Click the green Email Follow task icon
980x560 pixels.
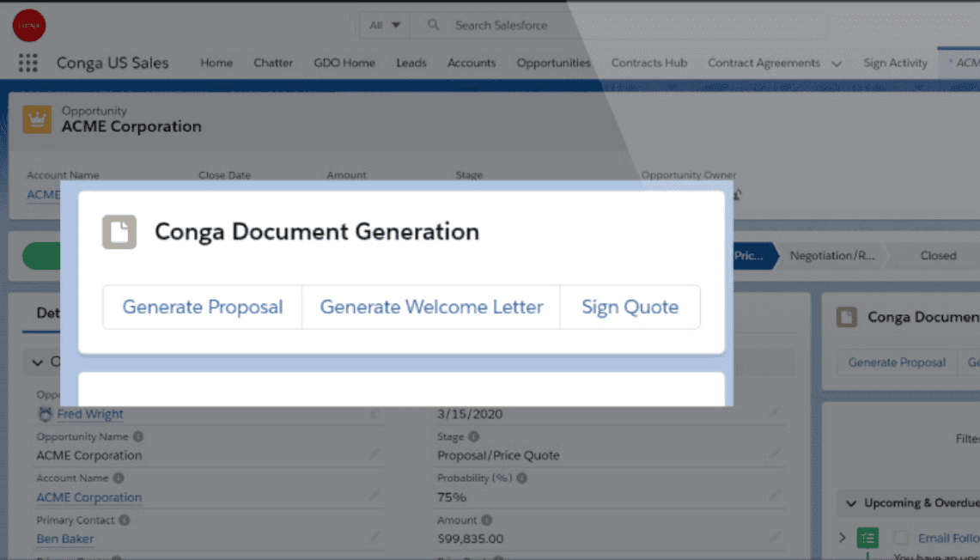pyautogui.click(x=867, y=538)
